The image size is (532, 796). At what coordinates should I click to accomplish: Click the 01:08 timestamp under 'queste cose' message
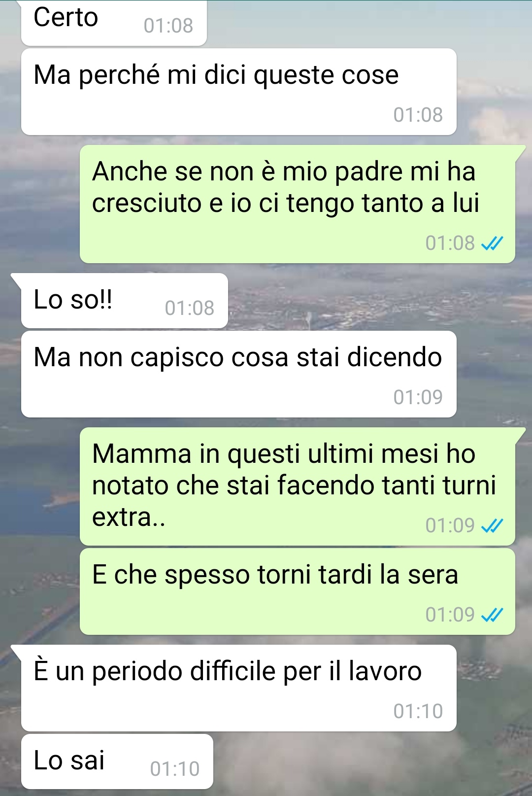point(418,115)
